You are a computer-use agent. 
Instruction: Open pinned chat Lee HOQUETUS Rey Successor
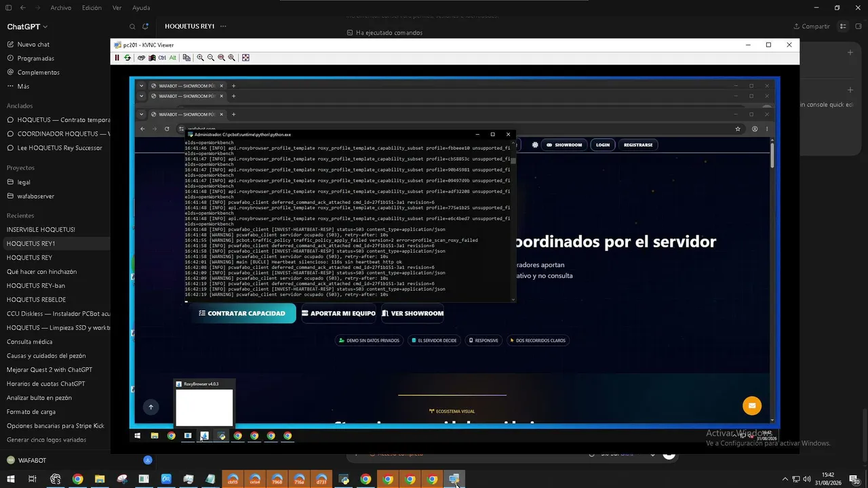(x=56, y=148)
